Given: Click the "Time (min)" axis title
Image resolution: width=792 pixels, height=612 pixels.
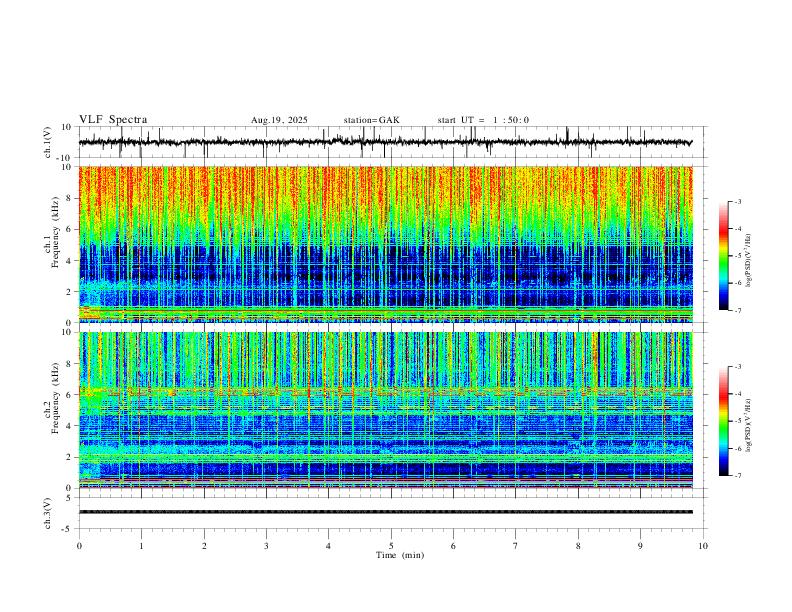Looking at the screenshot, I should tap(400, 555).
